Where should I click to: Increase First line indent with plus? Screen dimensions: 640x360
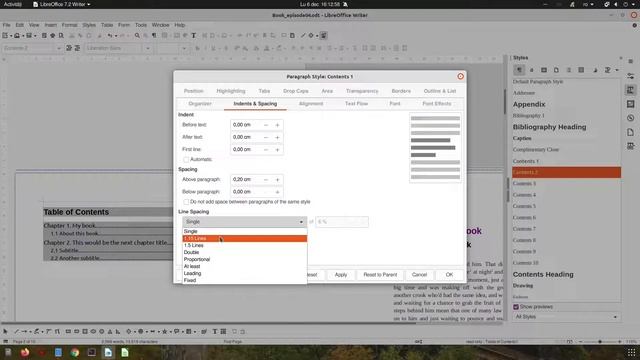tap(277, 149)
